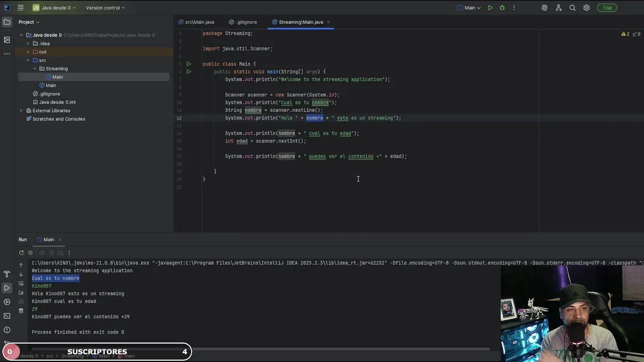Switch to .gitignore editor tab

coord(243,22)
